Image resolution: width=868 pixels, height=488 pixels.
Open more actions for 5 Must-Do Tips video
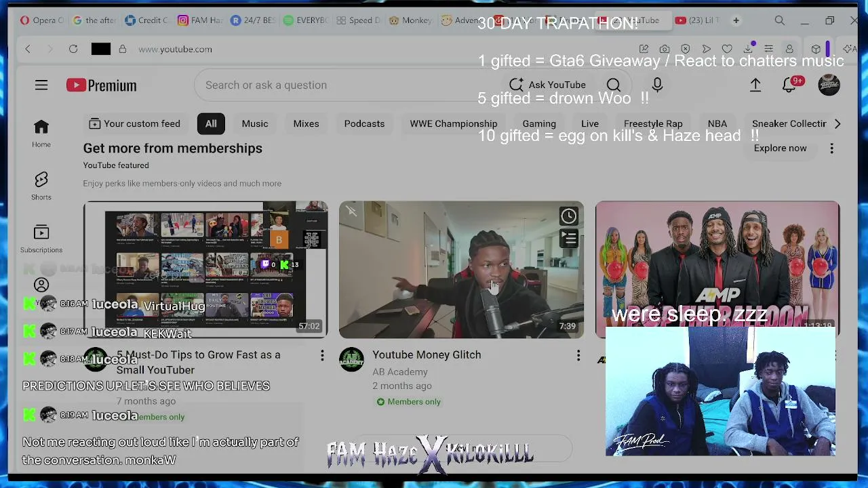coord(322,355)
